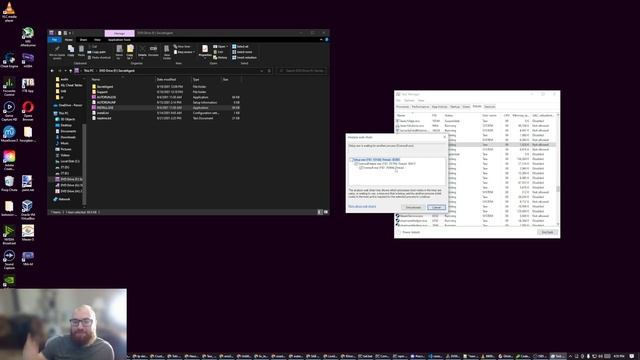Go back in File Explorer navigation
The height and width of the screenshot is (360, 640).
click(52, 71)
